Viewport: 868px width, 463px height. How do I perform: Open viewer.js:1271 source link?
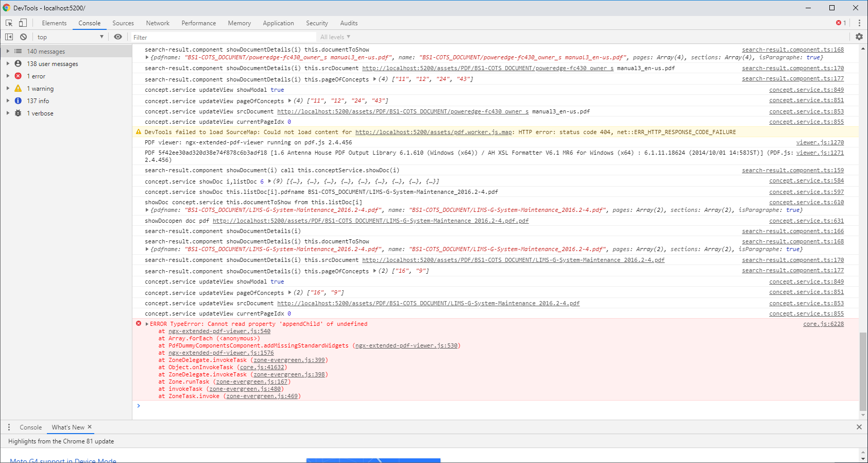coord(820,153)
